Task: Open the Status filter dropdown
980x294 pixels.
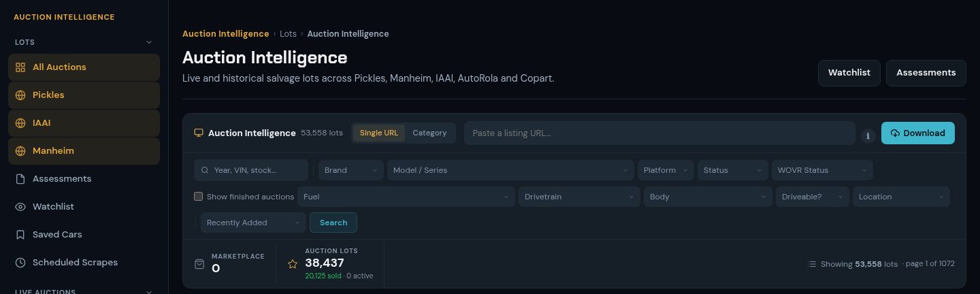Action: (733, 170)
